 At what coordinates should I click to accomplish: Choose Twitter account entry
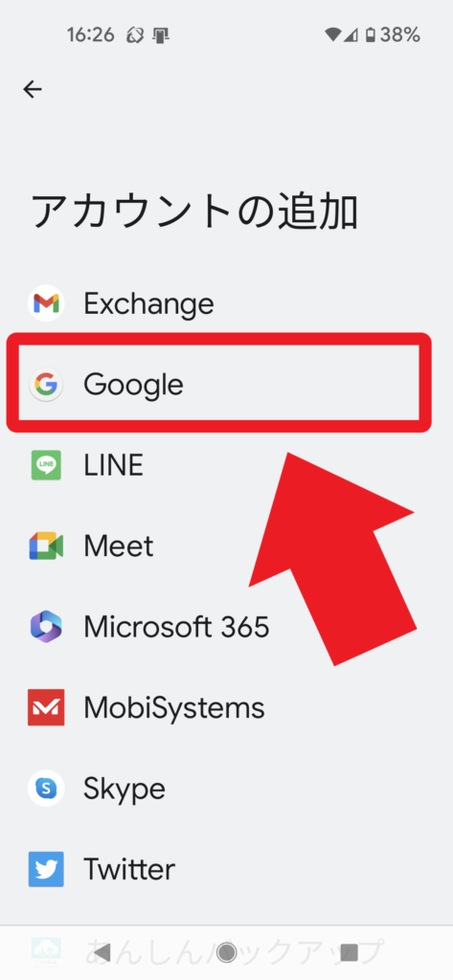point(226,869)
